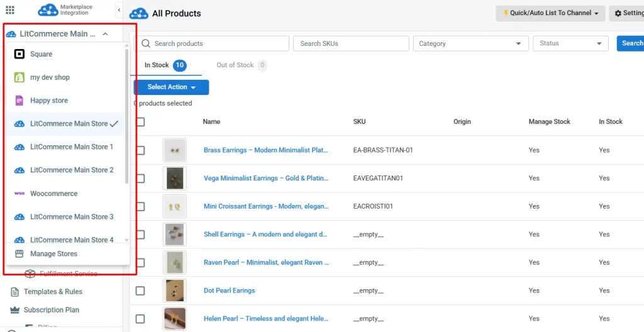
Task: Switch to the In Stock tab
Action: click(165, 65)
